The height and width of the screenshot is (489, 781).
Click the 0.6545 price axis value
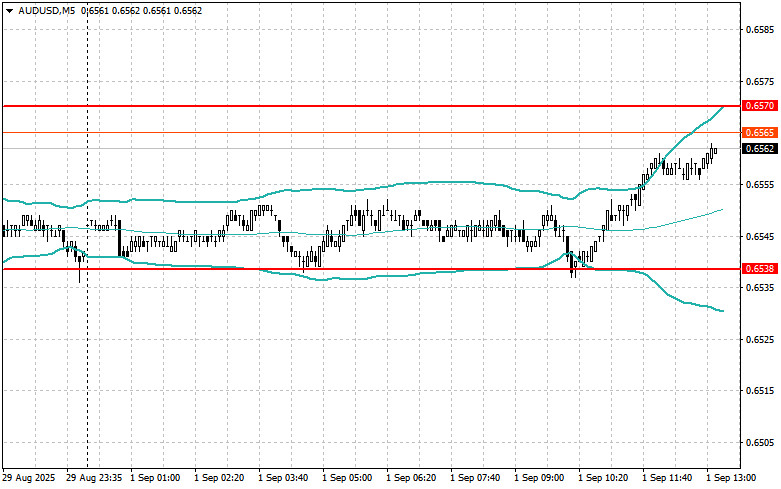coord(760,236)
